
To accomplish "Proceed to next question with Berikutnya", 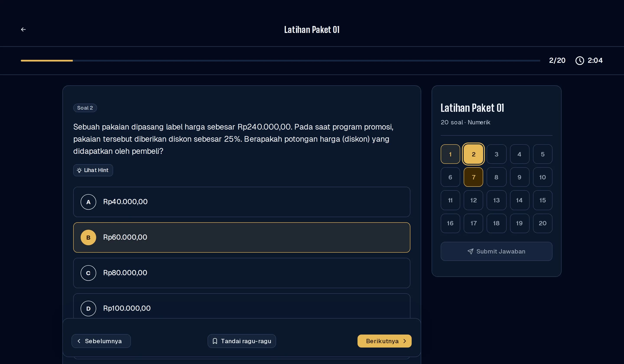I will point(384,341).
